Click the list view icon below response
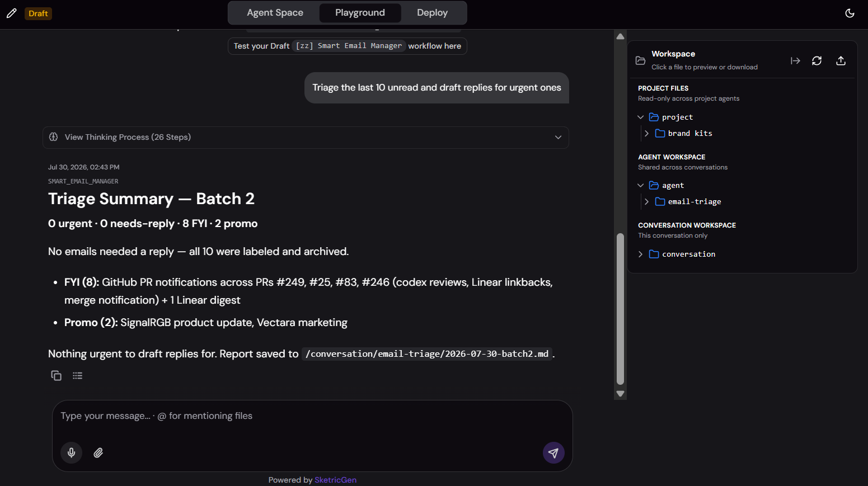 click(78, 376)
